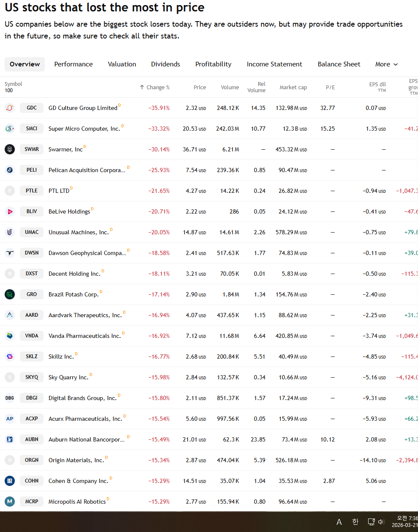Click the Auburn National Bancorporation logo

coord(10,439)
